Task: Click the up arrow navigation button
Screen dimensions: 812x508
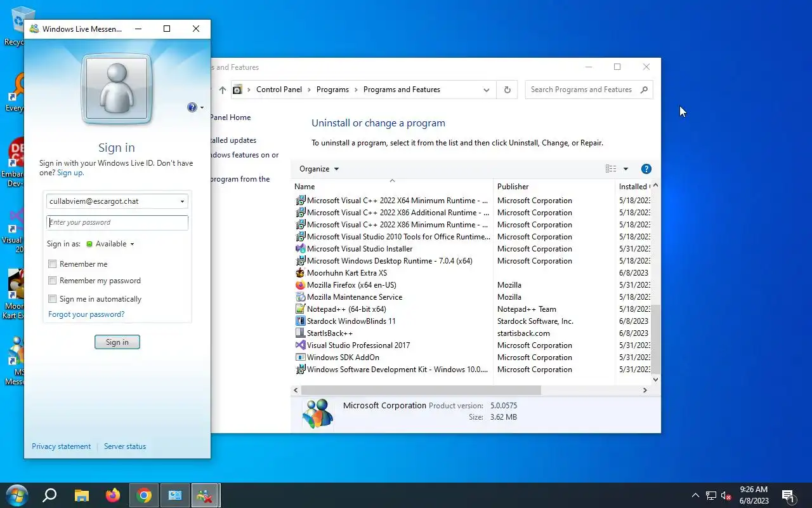Action: click(x=222, y=90)
